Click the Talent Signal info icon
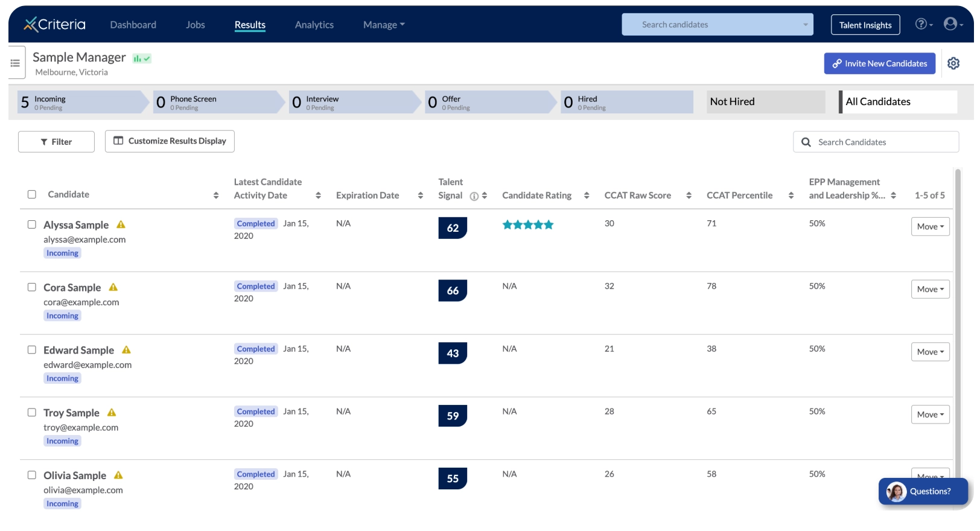Screen dimensions: 980x531 474,196
